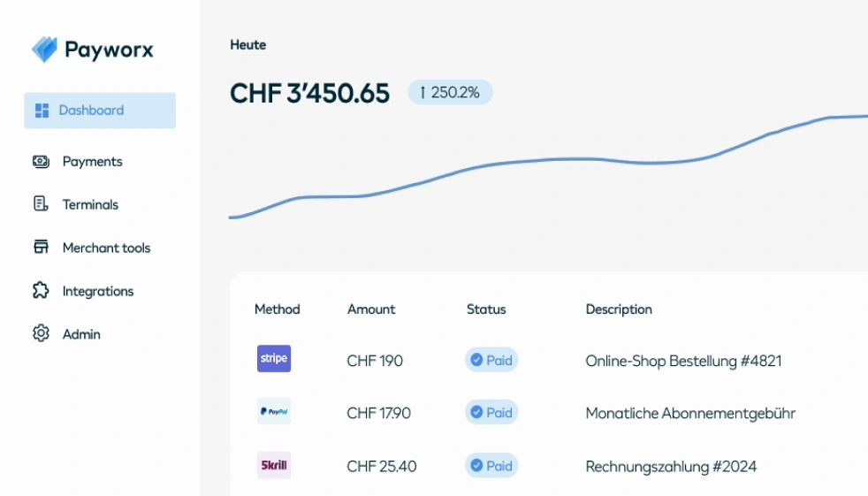The height and width of the screenshot is (496, 868).
Task: Click the checkmark icon in CHF 25.40 row
Action: pos(476,466)
